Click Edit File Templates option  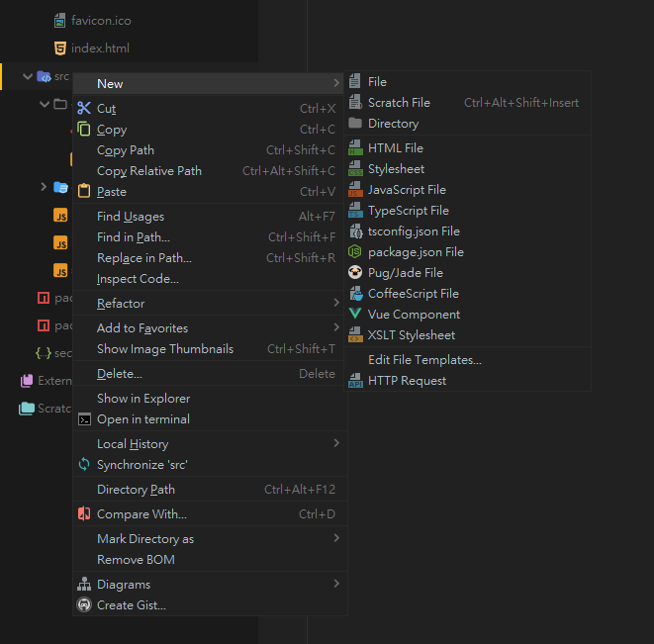(x=424, y=360)
